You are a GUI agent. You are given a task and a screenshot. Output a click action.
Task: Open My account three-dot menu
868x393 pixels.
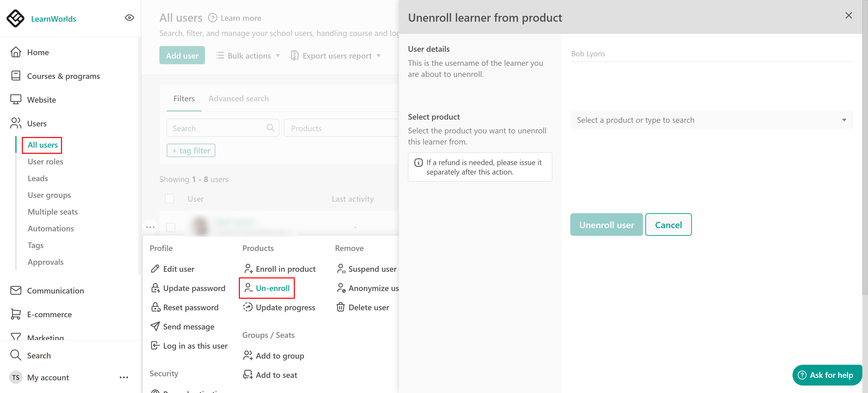(x=124, y=377)
